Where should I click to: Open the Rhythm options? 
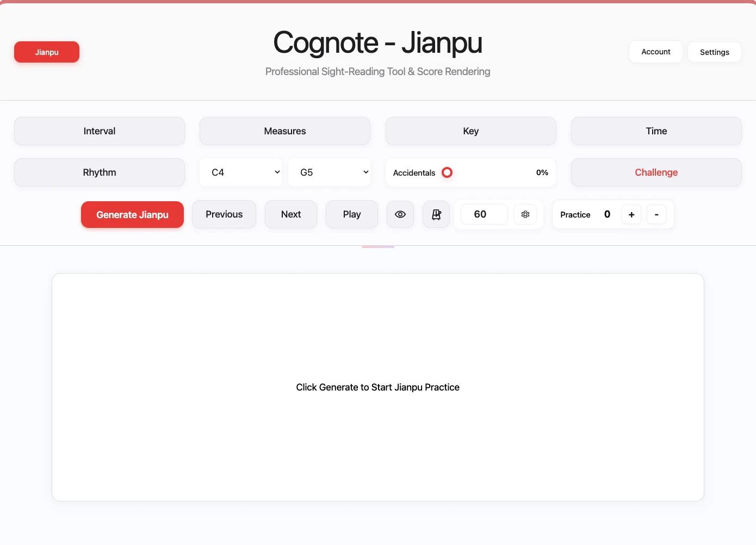coord(100,172)
